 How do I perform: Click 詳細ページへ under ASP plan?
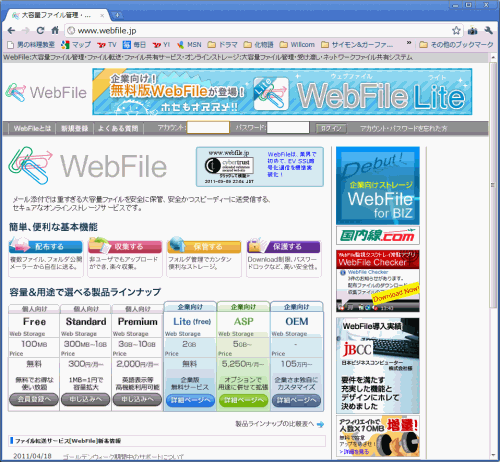tap(243, 400)
